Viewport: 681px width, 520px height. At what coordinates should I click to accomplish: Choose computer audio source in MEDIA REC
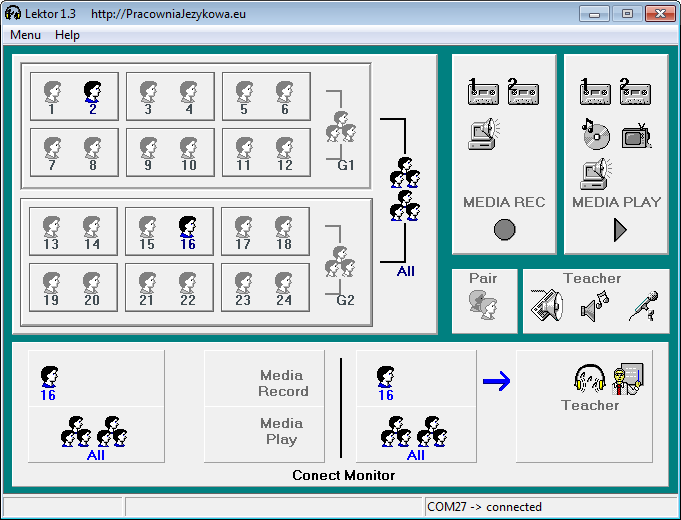[483, 134]
